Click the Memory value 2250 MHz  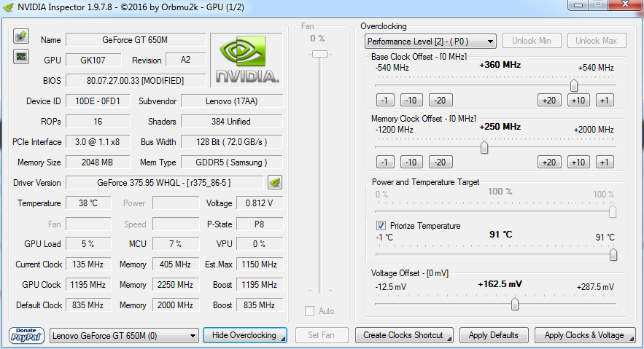pyautogui.click(x=176, y=285)
